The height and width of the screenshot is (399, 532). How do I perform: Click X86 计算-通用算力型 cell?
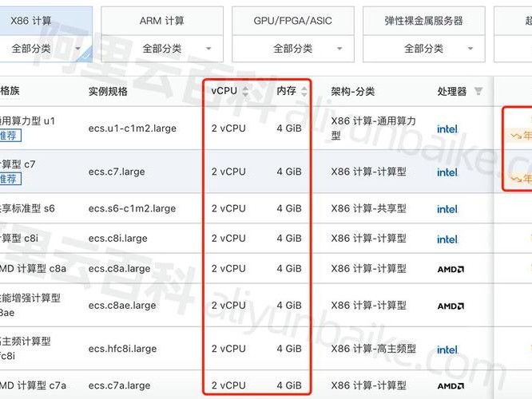(373, 128)
